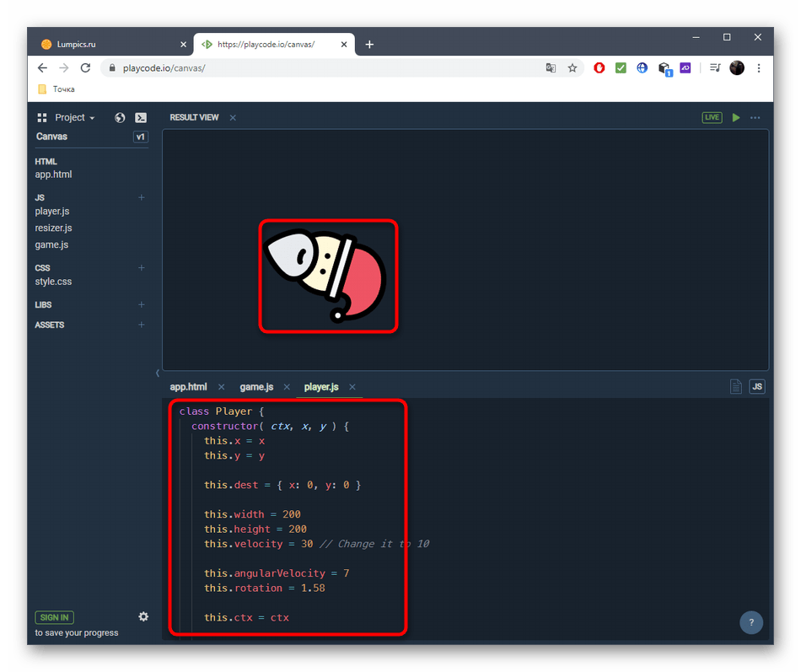
Task: Switch to the game.js editor tab
Action: coord(256,387)
